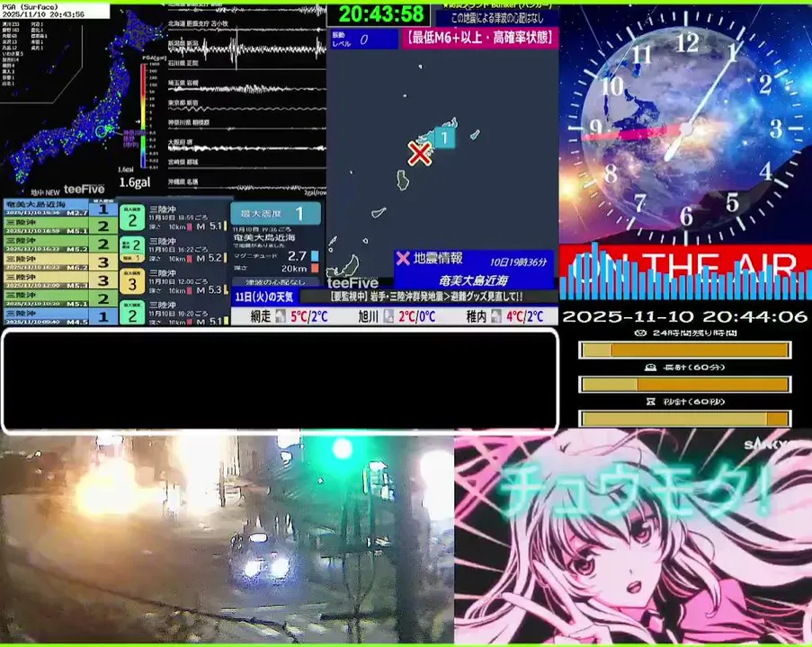Click the 2025-11-10 20:44:06 timestamp
812x647 pixels.
pyautogui.click(x=684, y=317)
